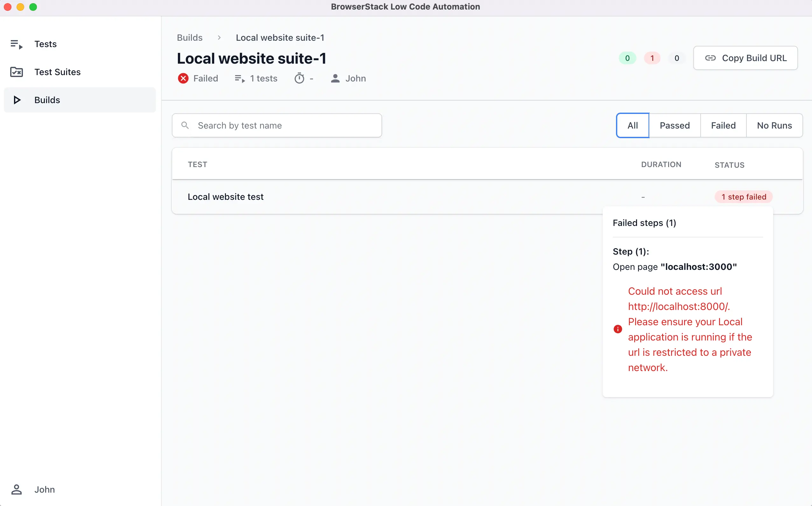Click the stopwatch duration icon
Viewport: 812px width, 506px height.
pos(299,78)
